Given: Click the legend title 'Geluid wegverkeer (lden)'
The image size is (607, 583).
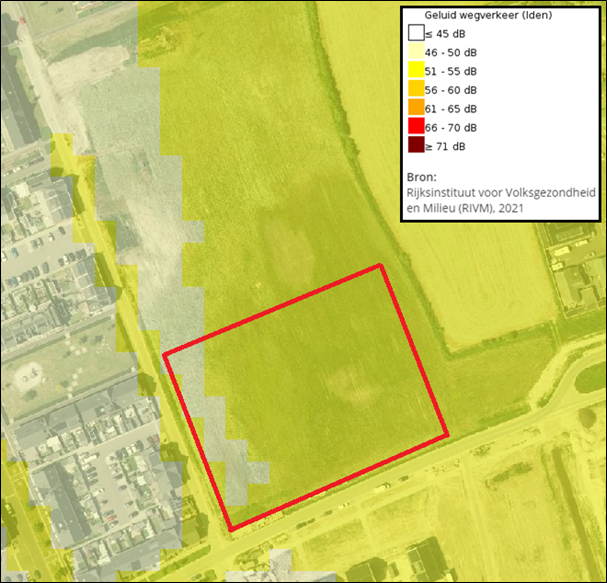Looking at the screenshot, I should [x=488, y=15].
